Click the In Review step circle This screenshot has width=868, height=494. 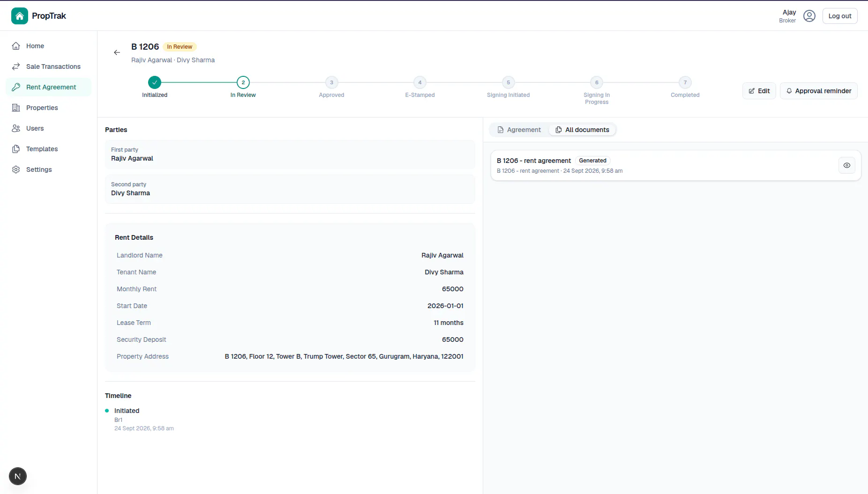coord(243,82)
